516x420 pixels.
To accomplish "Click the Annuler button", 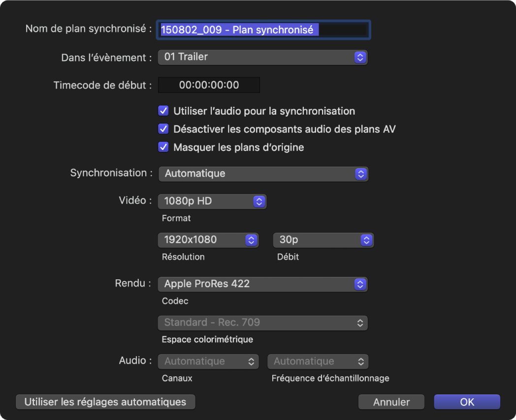I will coord(391,402).
